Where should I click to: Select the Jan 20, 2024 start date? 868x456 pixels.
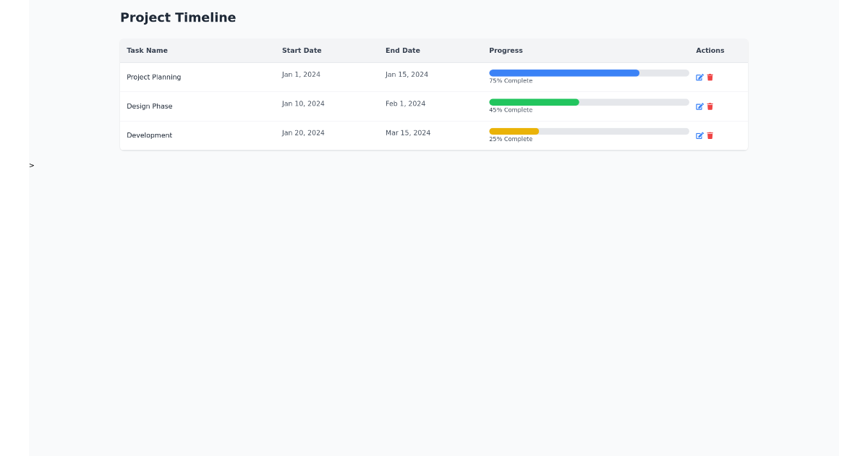pyautogui.click(x=303, y=132)
